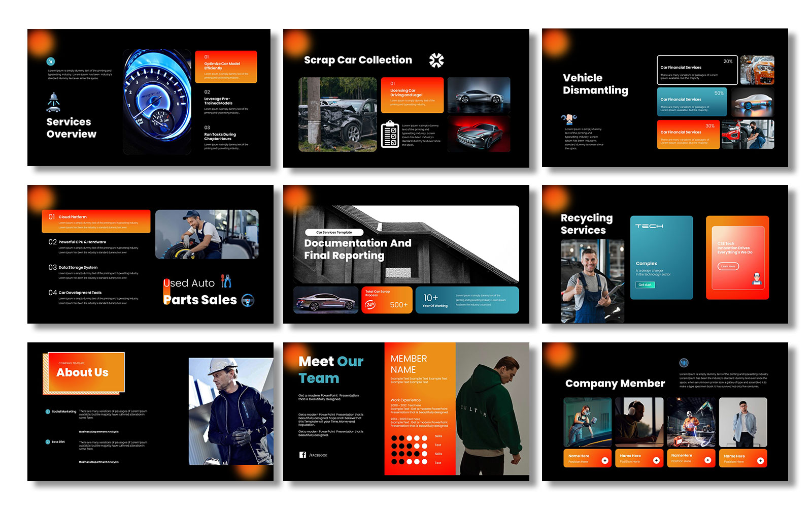This screenshot has height=508, width=812.
Task: Click the teal arrow icon on Services Overview
Action: coord(51,61)
